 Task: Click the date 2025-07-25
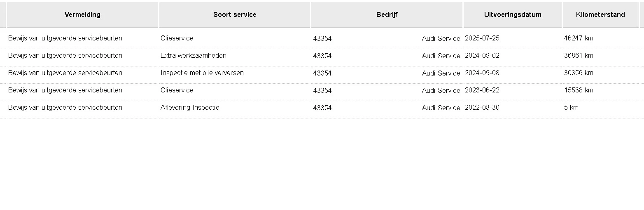tap(482, 38)
